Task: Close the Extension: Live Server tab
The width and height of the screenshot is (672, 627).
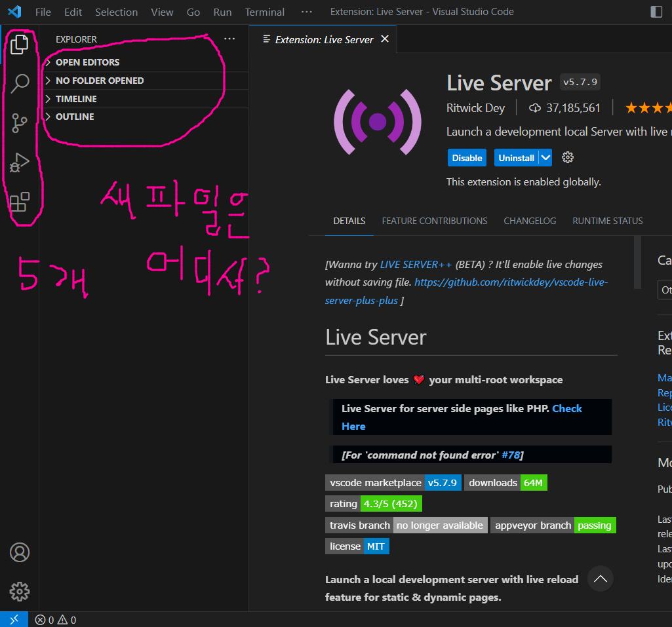Action: click(x=385, y=39)
